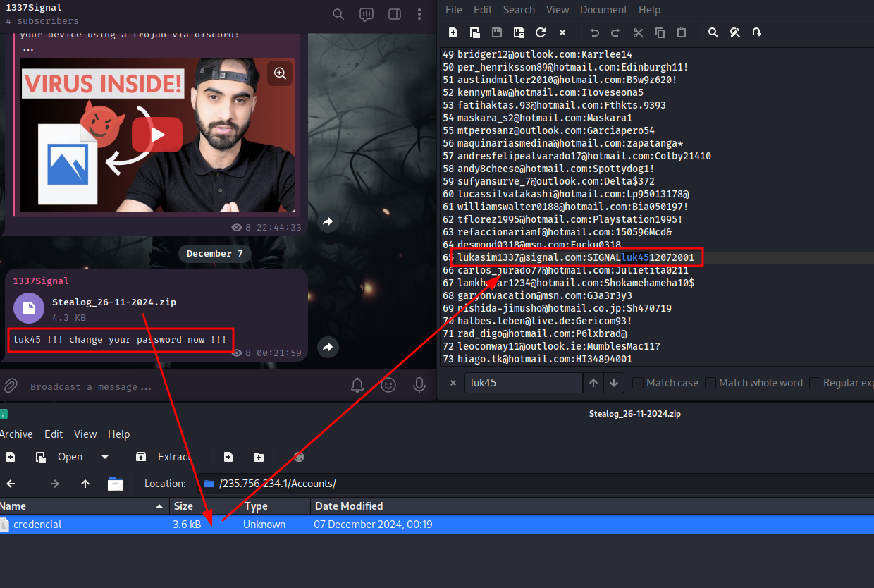This screenshot has width=874, height=588.
Task: Play the VIRUS INSIDE video
Action: (x=156, y=135)
